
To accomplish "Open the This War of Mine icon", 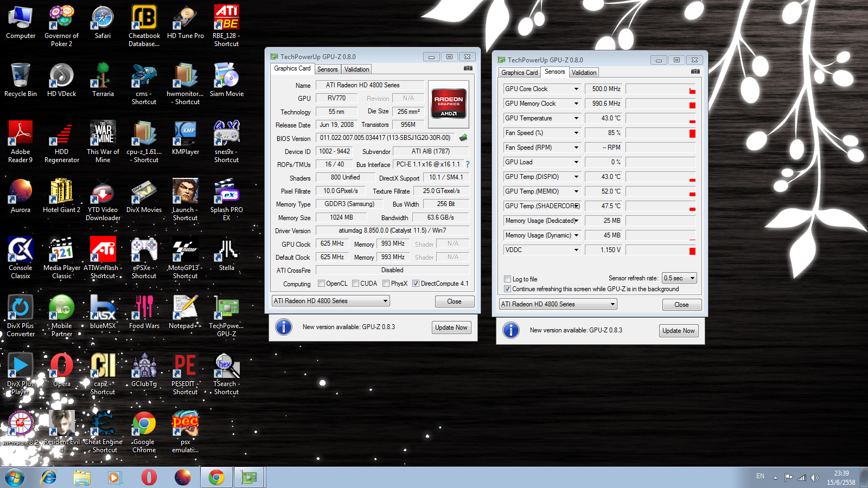I will (x=103, y=142).
